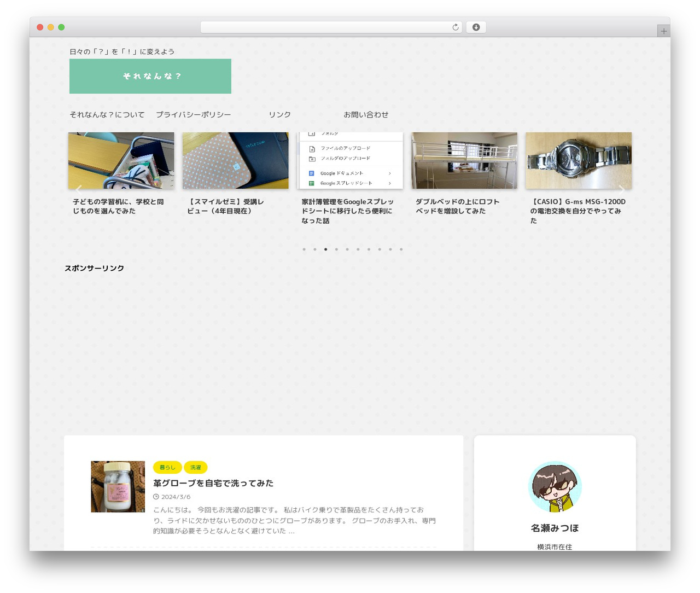Open the 家計簿管理 Googleスプレッドシート thumbnail

350,161
